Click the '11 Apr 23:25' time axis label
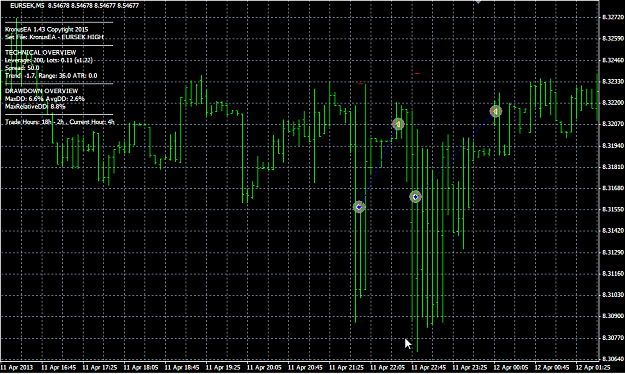Image resolution: width=625 pixels, height=374 pixels. pos(469,368)
